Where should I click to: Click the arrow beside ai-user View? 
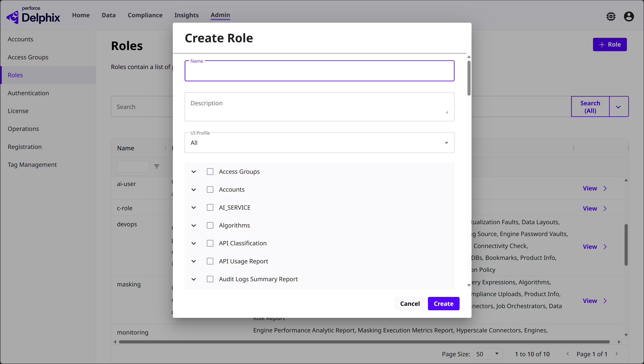(x=605, y=188)
